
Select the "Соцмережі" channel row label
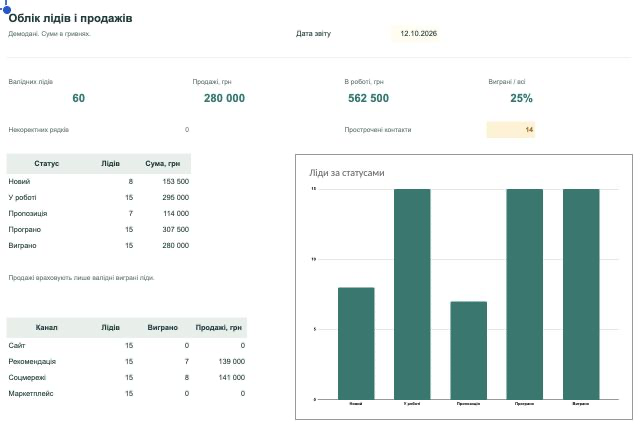point(27,378)
